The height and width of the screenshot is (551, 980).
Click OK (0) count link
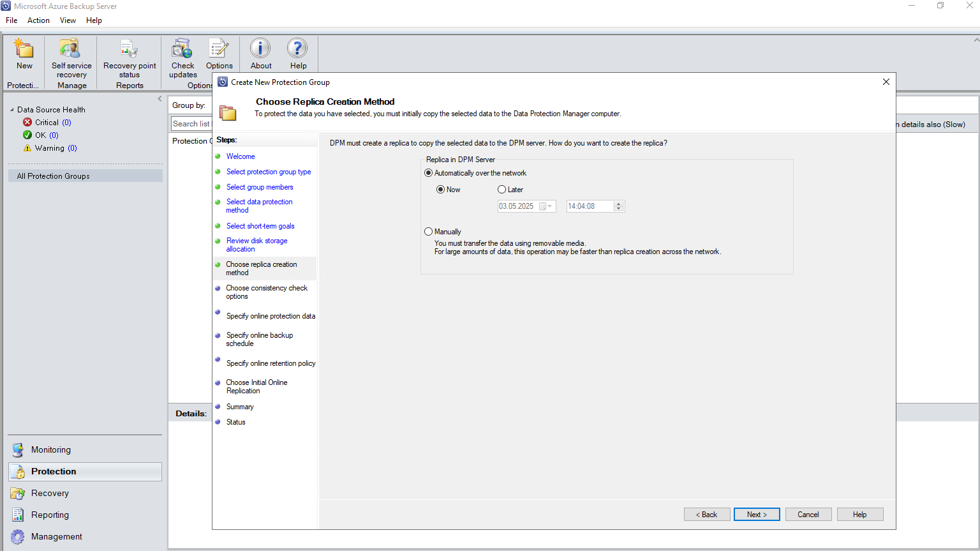(x=54, y=135)
